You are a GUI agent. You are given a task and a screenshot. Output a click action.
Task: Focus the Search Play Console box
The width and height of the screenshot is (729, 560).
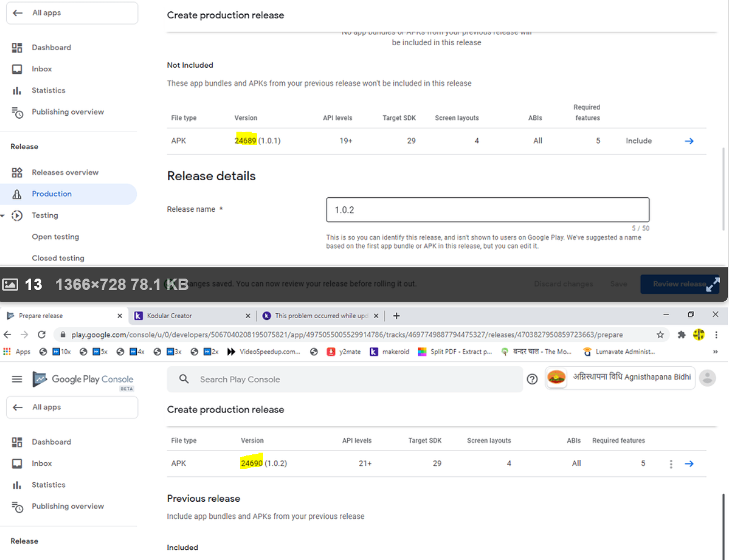pyautogui.click(x=351, y=379)
